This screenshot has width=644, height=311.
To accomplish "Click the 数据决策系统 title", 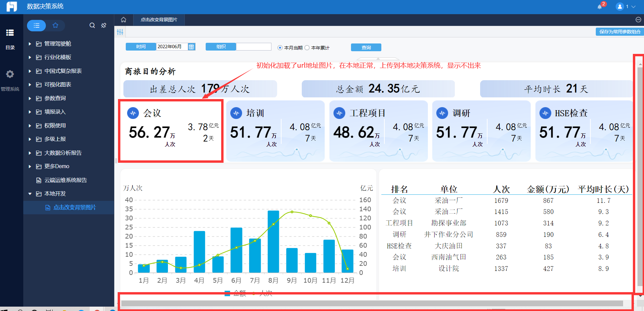I will [x=45, y=6].
